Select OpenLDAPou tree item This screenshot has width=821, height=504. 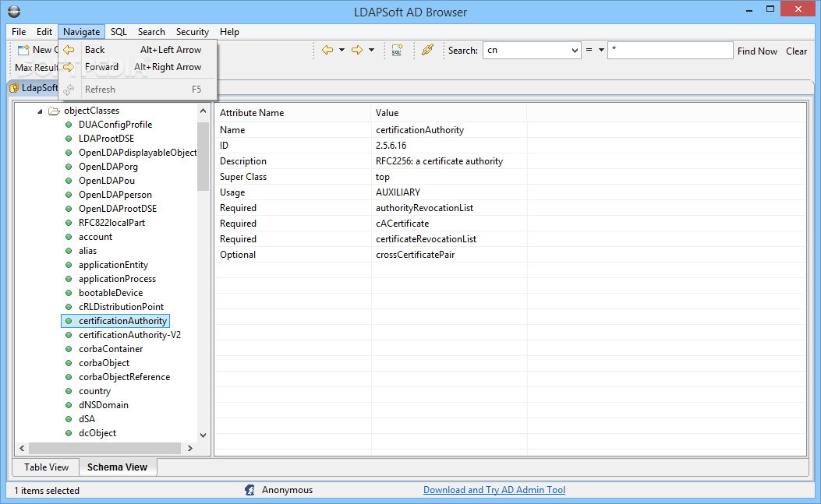coord(107,181)
